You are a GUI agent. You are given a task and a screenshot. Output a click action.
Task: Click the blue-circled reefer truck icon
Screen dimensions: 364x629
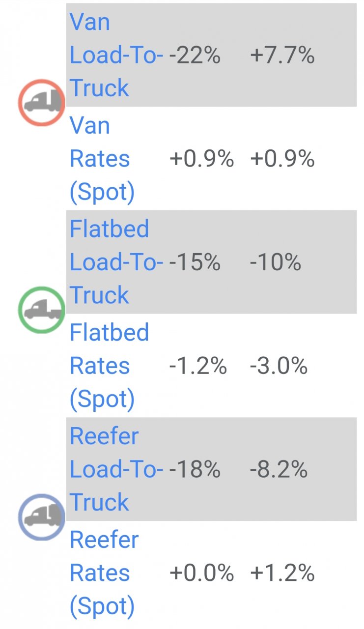point(42,517)
